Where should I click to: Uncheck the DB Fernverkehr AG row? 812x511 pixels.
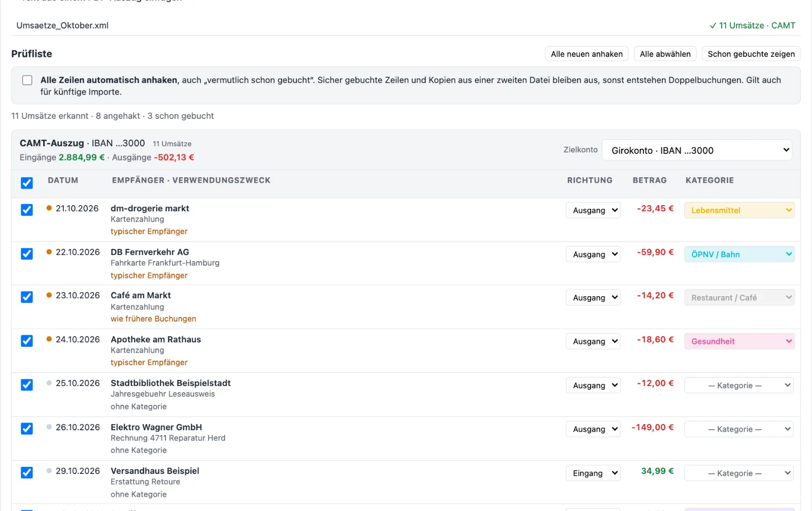click(x=27, y=253)
